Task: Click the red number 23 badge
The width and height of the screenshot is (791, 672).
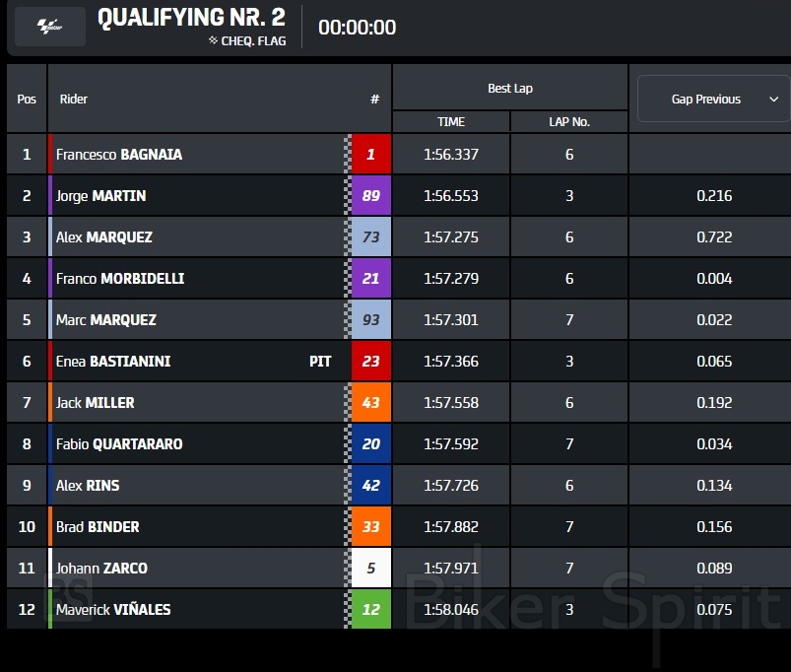Action: pos(370,362)
